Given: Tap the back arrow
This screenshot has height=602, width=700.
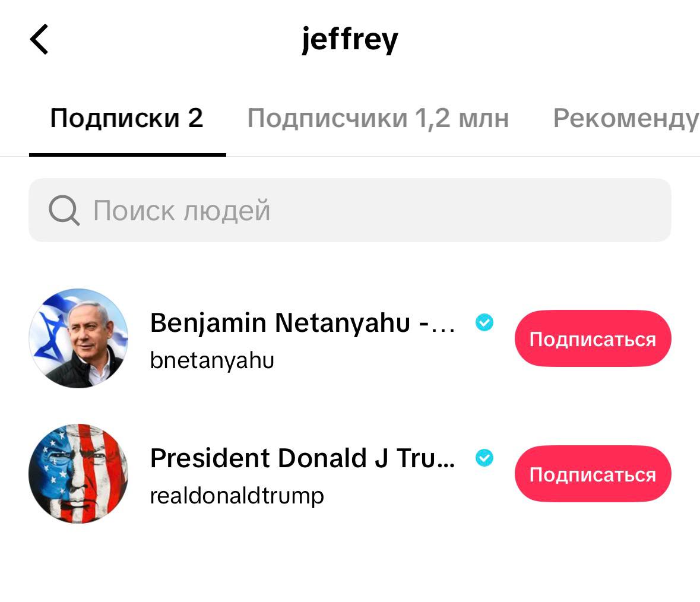Looking at the screenshot, I should pos(39,40).
